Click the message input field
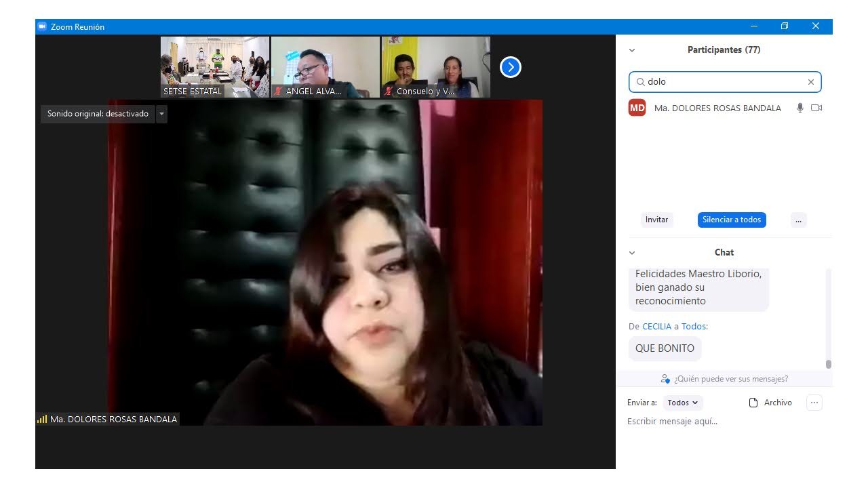Viewport: 868px width, 488px height. coord(724,422)
